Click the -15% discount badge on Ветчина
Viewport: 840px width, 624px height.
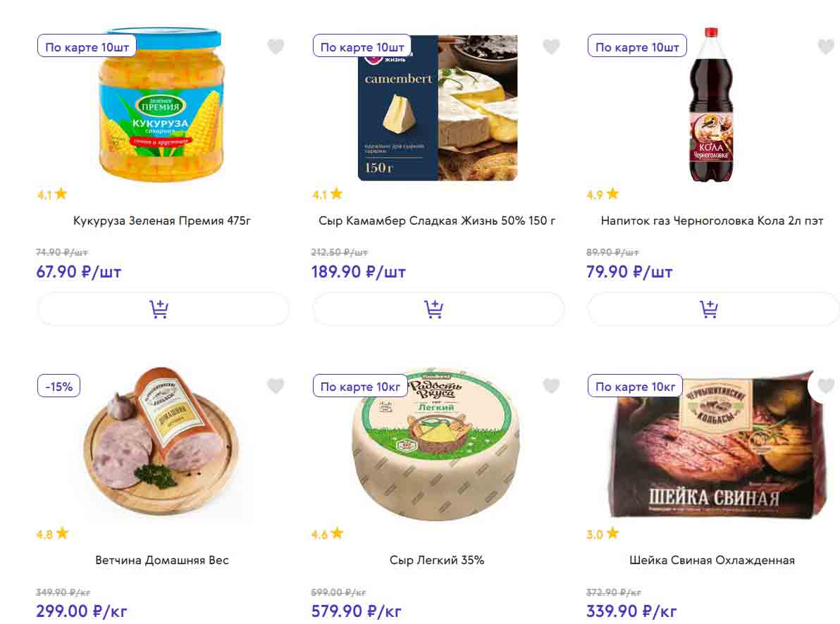point(59,386)
